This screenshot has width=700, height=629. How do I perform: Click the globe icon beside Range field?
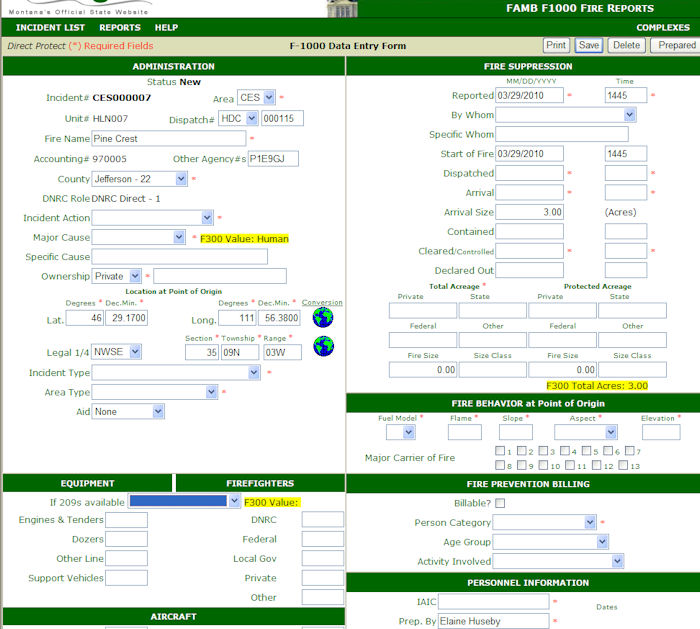[322, 346]
